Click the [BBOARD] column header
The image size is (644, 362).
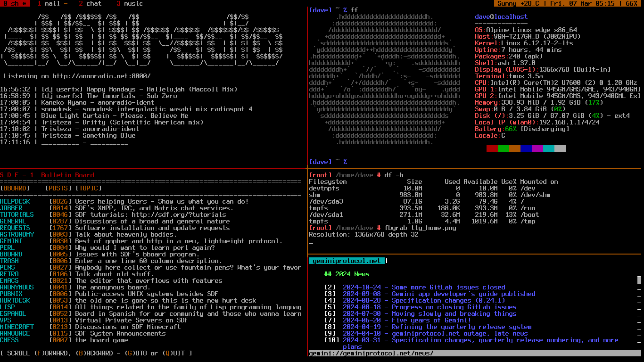coord(15,188)
